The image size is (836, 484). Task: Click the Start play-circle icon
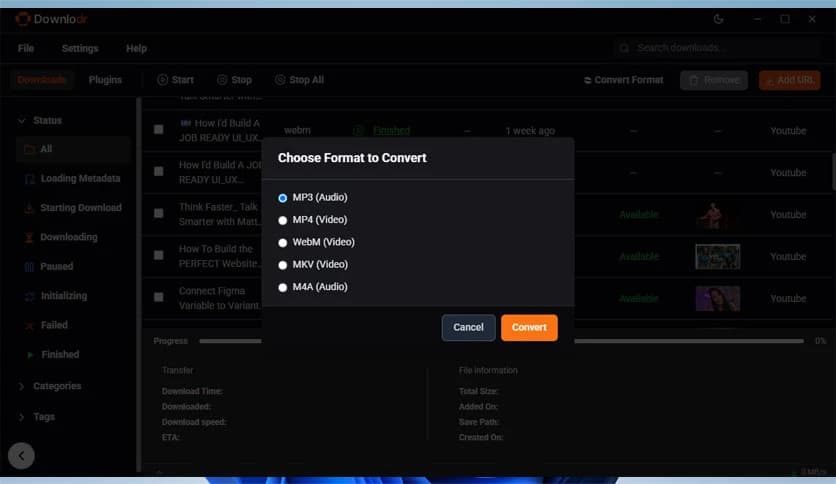(162, 80)
